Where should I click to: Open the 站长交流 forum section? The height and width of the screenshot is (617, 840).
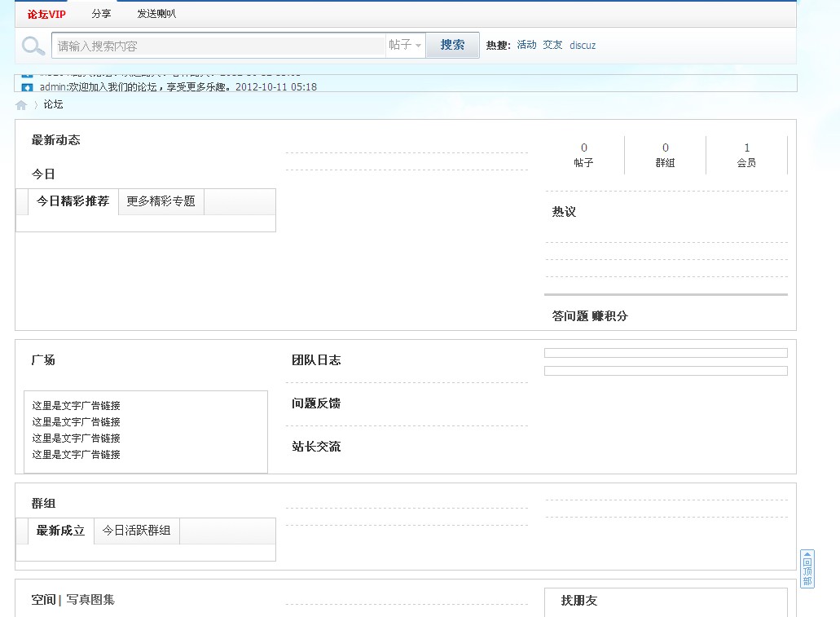tap(317, 447)
